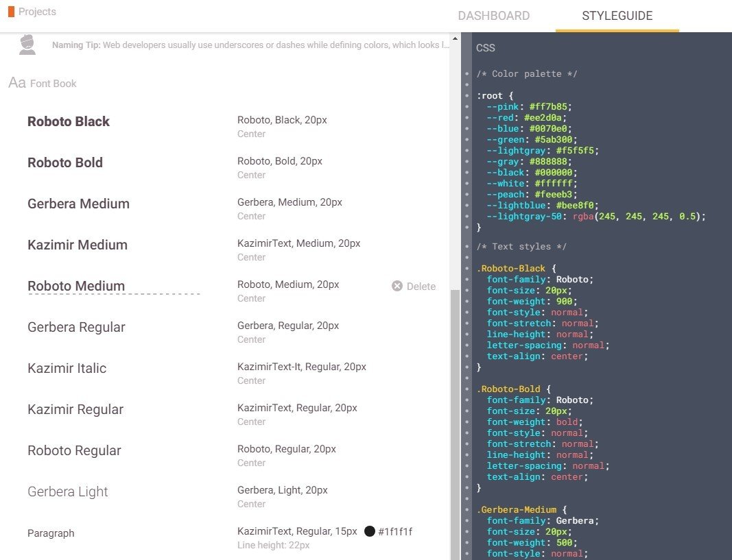Click the 'font-weight: 500;' code line
The image size is (732, 560).
pyautogui.click(x=532, y=542)
